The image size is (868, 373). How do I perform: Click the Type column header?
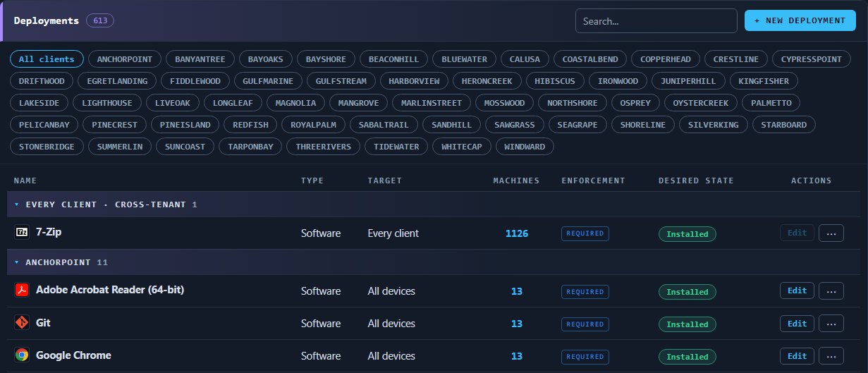(x=312, y=181)
